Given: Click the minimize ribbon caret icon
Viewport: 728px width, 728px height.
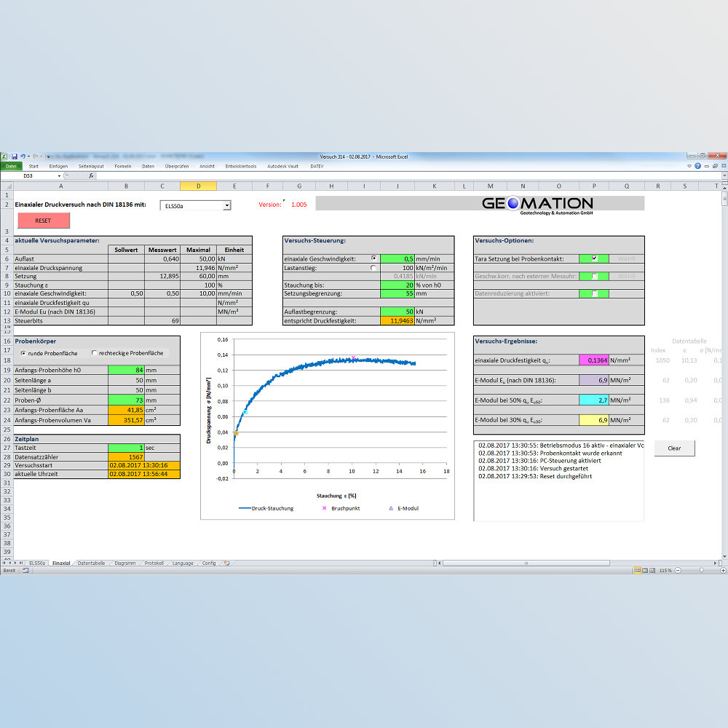Looking at the screenshot, I should [x=689, y=166].
